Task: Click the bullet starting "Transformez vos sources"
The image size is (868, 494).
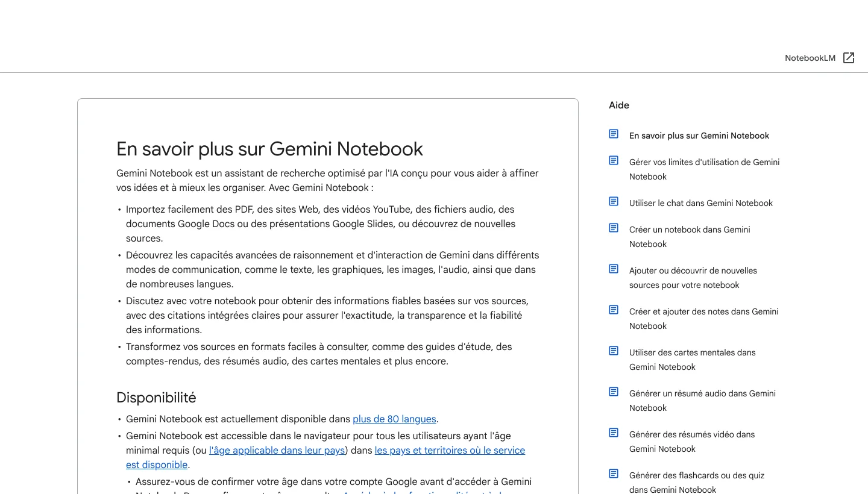Action: point(319,354)
